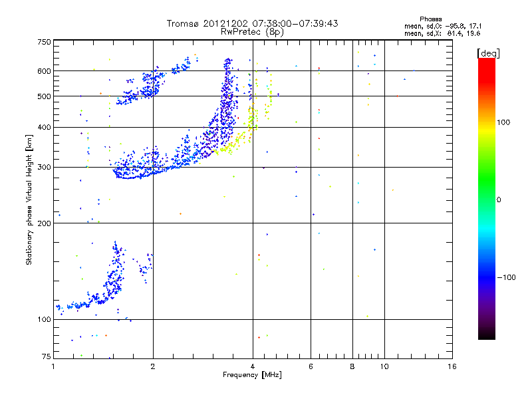Click the x-axis '4' tick label
The height and width of the screenshot is (399, 532).
pos(253,366)
